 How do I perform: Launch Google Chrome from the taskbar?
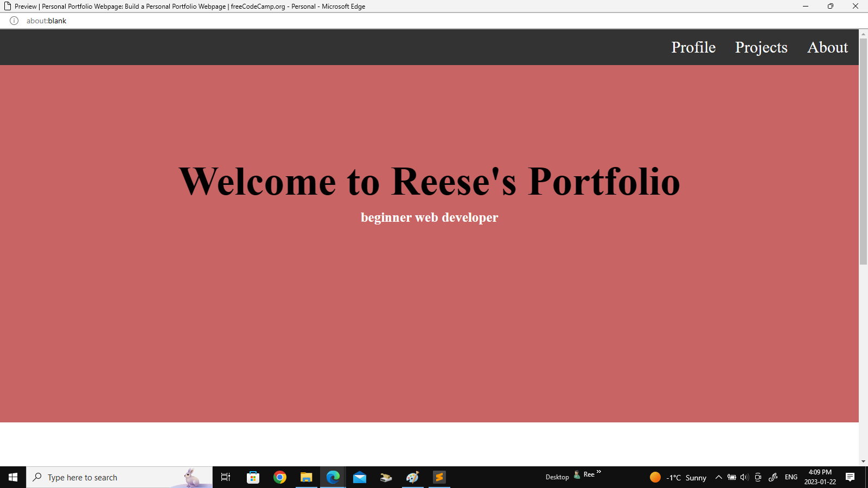pos(280,477)
